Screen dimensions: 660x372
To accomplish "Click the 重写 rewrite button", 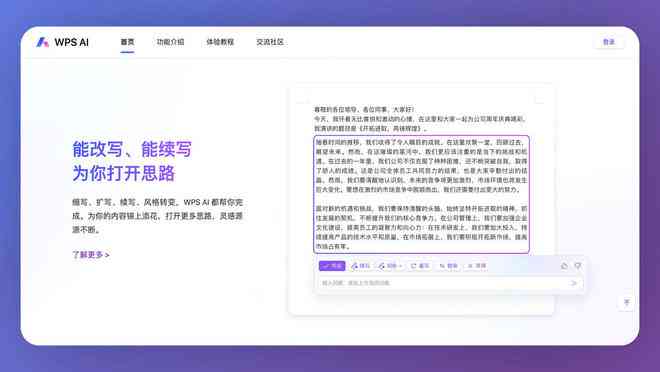I will (x=420, y=266).
